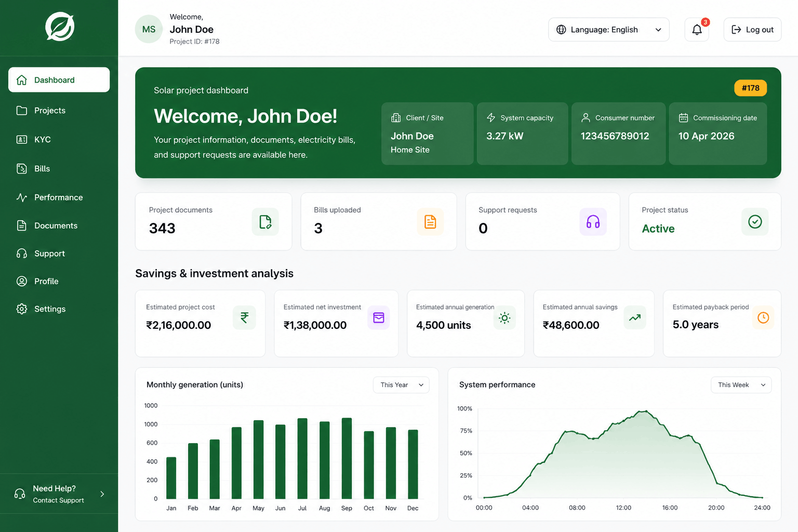
Task: Click the Client / Site building icon
Action: pyautogui.click(x=396, y=118)
